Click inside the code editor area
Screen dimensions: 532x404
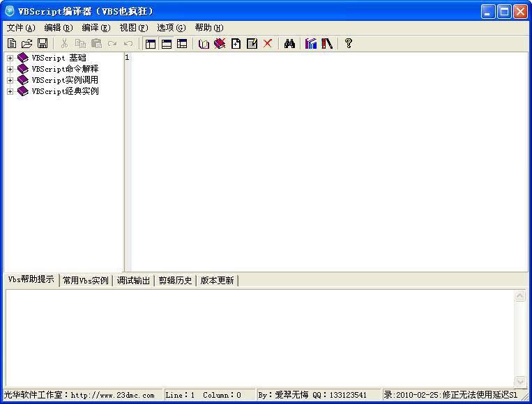coord(328,160)
